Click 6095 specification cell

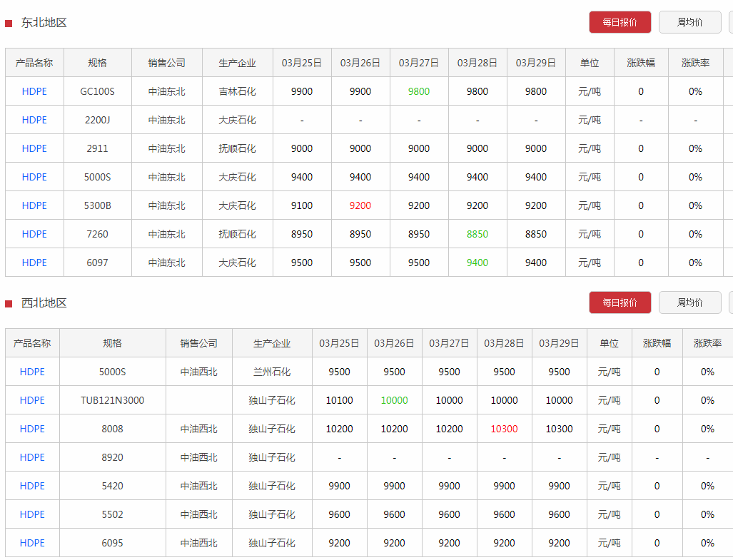(113, 543)
